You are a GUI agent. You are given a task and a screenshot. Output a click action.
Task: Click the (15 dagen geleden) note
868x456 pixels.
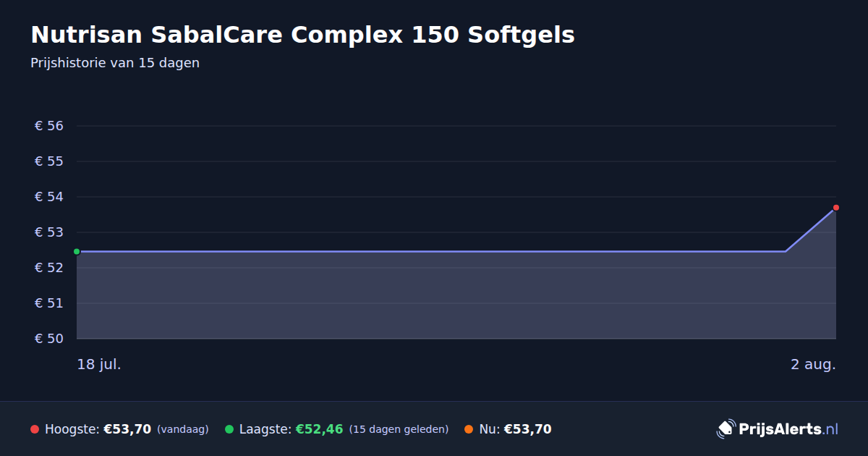[399, 430]
